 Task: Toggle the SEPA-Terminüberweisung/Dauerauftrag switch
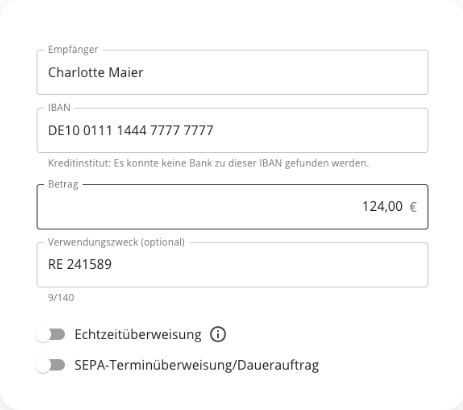point(51,365)
